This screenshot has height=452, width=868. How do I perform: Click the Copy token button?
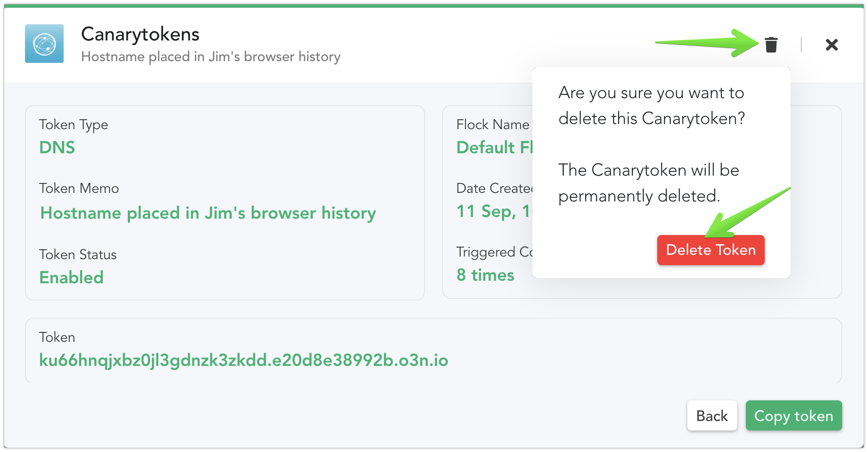point(794,416)
